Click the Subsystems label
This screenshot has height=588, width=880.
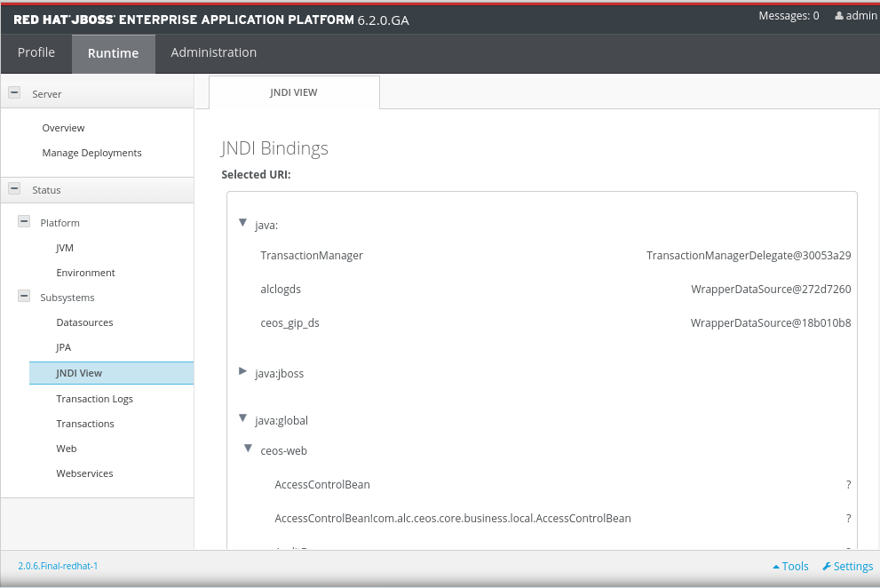coord(67,298)
